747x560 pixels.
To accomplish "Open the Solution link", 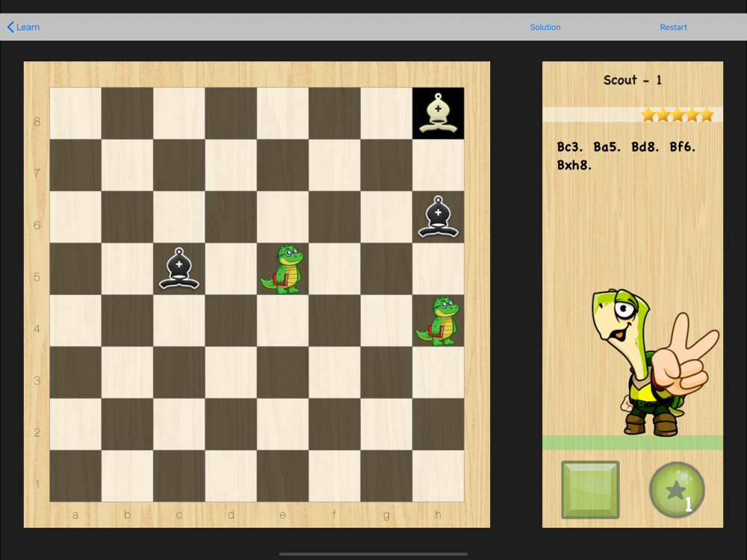I will (545, 27).
